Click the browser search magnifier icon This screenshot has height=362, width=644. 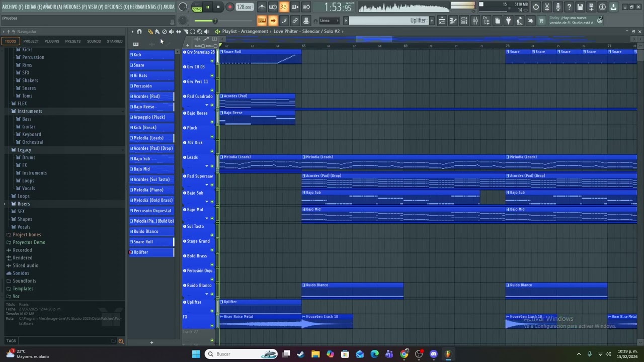pyautogui.click(x=121, y=341)
